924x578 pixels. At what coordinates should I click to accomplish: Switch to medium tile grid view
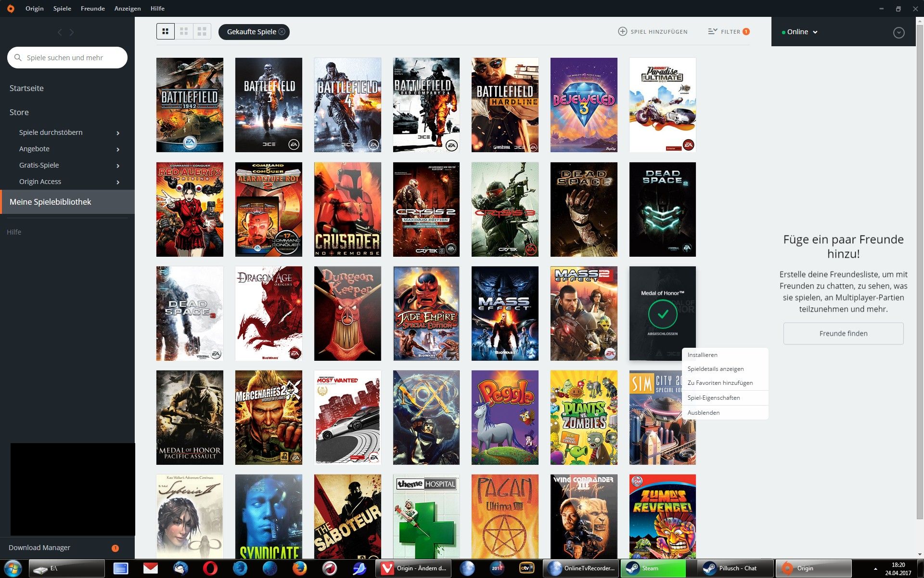tap(183, 32)
